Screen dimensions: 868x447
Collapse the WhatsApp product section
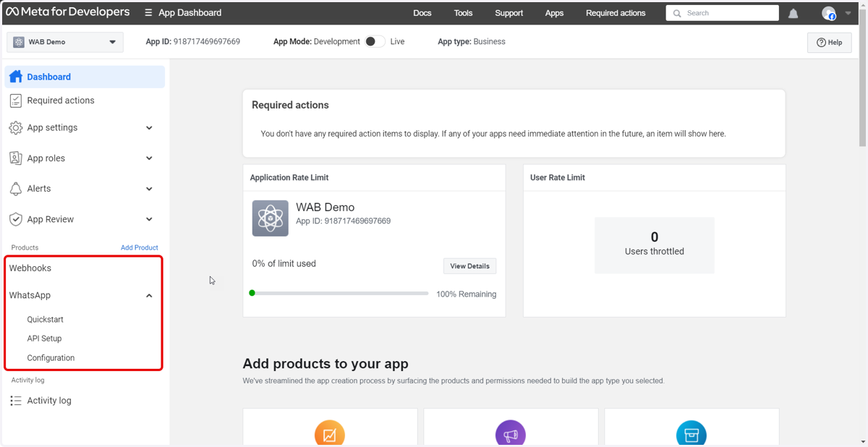pos(149,296)
